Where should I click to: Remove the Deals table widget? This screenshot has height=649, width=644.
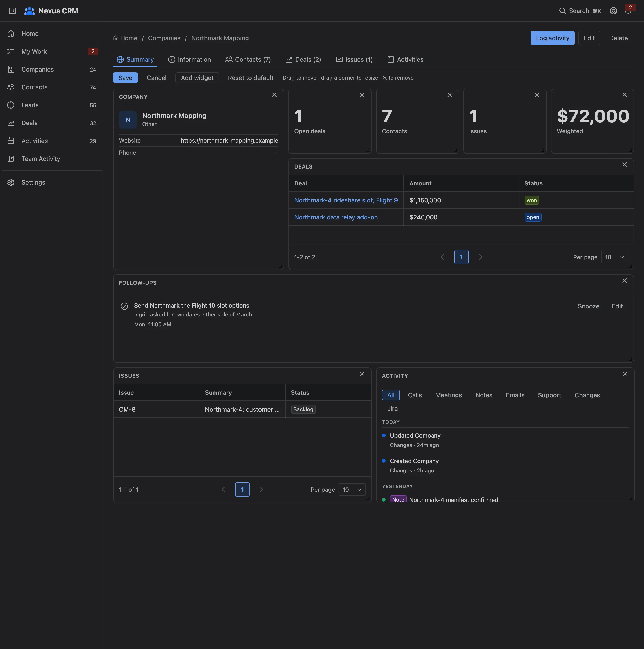pyautogui.click(x=625, y=165)
